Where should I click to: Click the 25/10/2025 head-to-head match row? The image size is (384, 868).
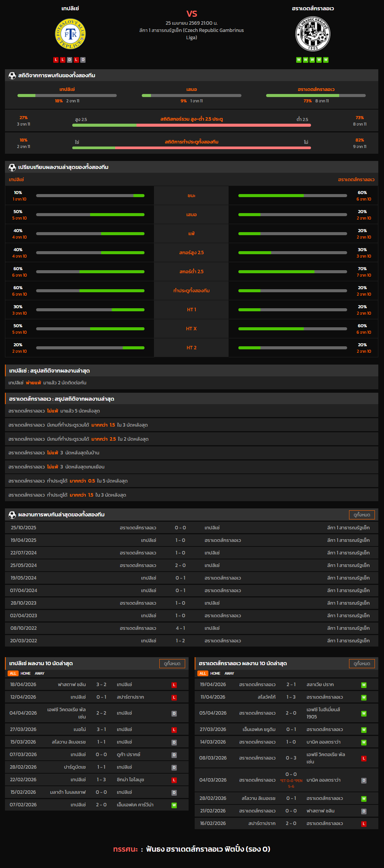(191, 528)
